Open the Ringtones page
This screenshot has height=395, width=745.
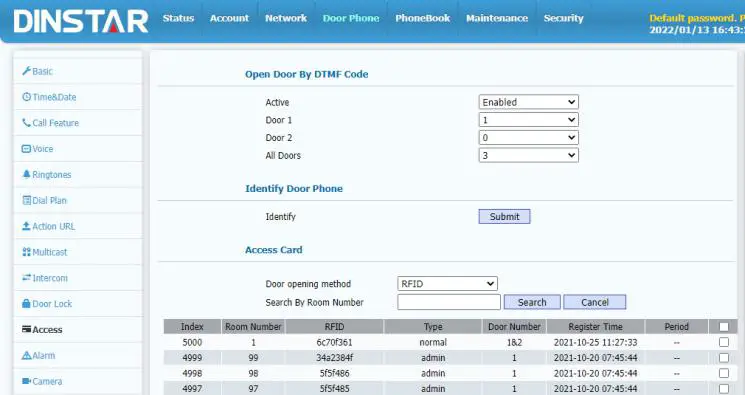click(52, 174)
